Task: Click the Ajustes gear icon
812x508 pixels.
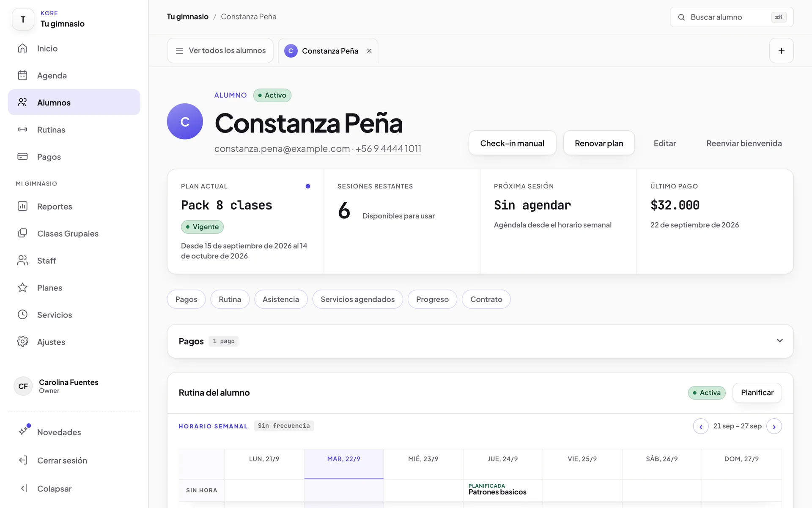Action: [x=22, y=342]
